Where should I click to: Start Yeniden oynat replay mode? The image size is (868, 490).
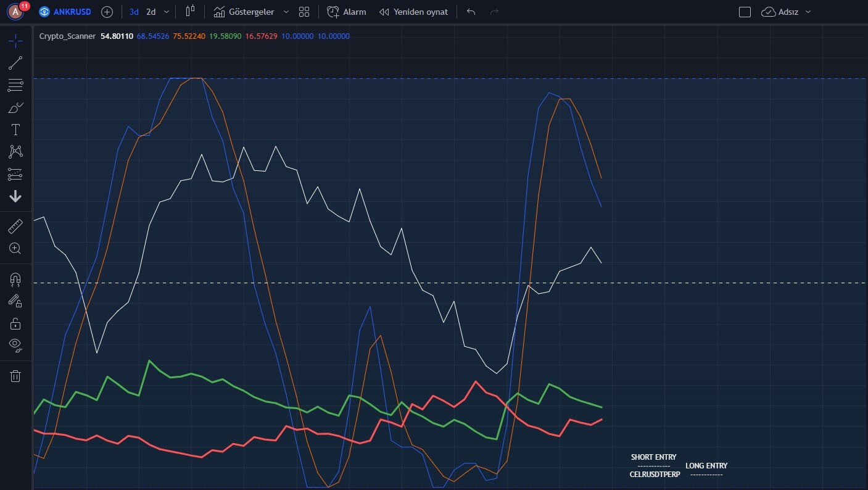[413, 11]
